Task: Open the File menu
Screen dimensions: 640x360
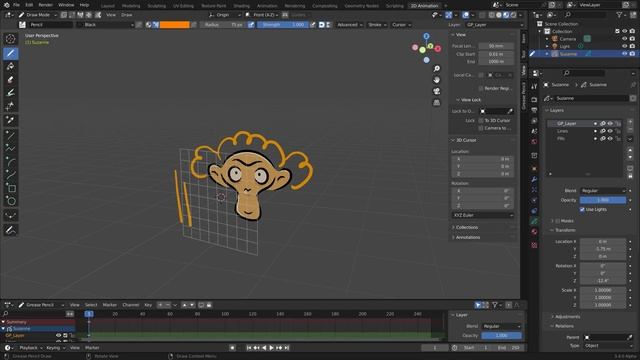Action: pyautogui.click(x=16, y=5)
